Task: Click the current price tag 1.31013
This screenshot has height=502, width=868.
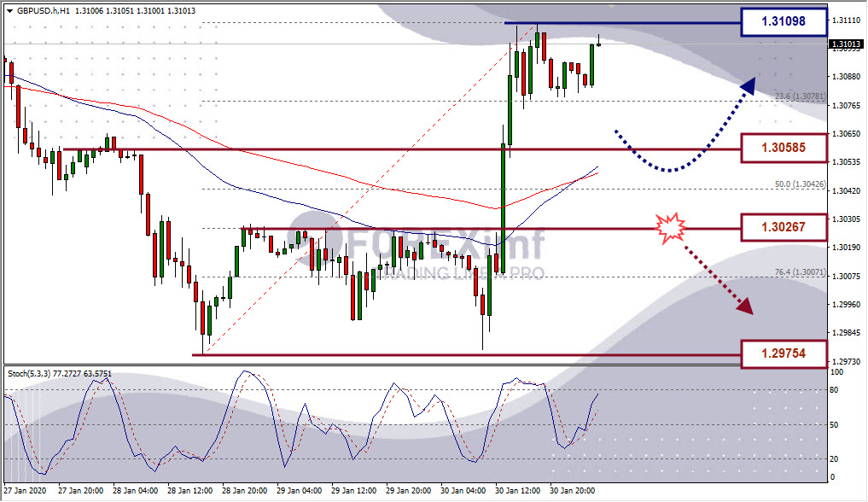Action: pyautogui.click(x=846, y=44)
